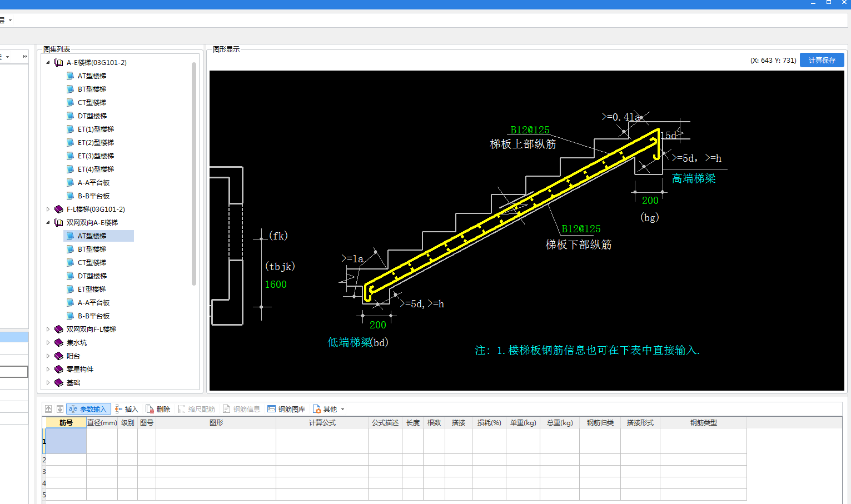Screen dimensions: 851x504
Task: Click the 钢筋信息 rebar info button
Action: click(x=241, y=409)
